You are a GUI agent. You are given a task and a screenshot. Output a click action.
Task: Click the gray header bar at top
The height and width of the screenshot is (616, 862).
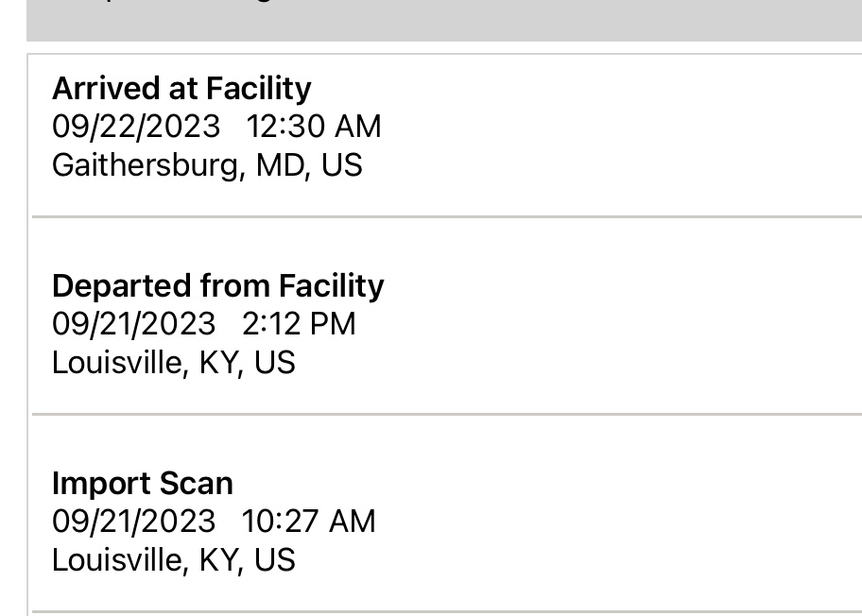[x=444, y=21]
